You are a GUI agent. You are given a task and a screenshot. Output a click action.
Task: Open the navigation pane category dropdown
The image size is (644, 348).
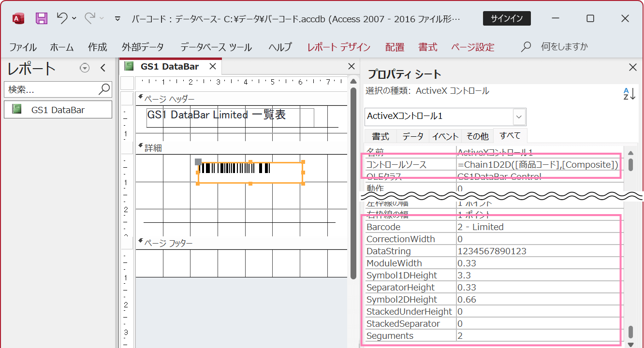pos(84,68)
